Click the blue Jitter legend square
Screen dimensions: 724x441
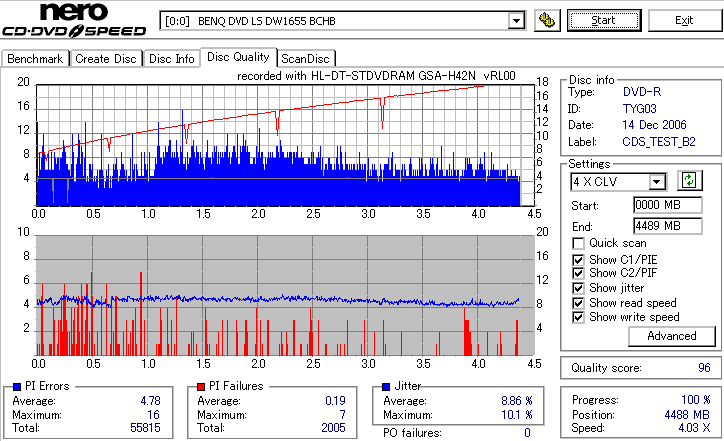tap(386, 387)
